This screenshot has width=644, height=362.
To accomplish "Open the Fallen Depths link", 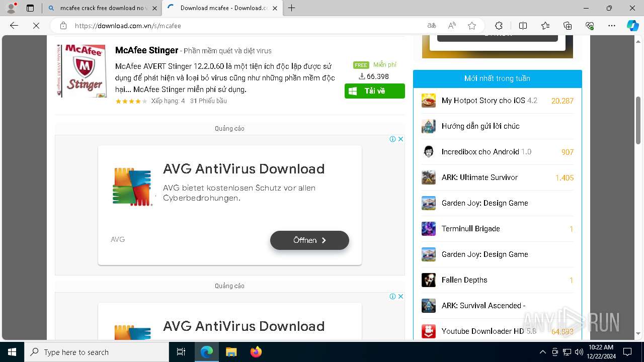I will [x=464, y=280].
